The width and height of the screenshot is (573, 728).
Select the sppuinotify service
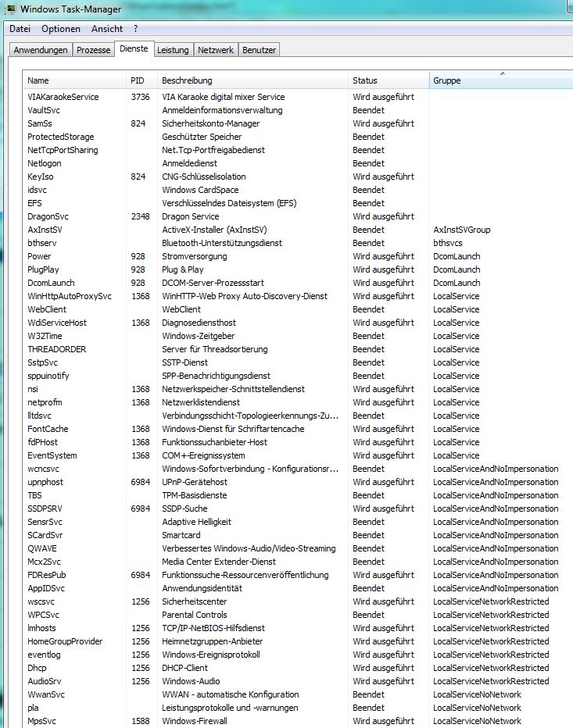[x=48, y=376]
